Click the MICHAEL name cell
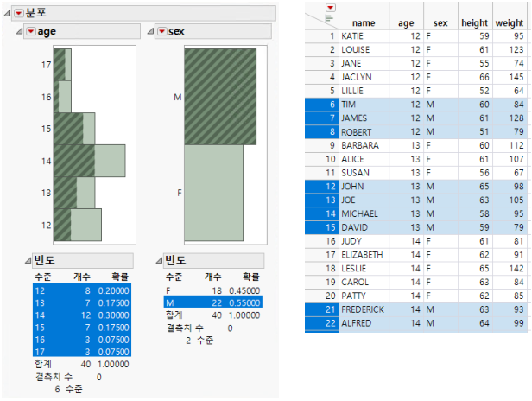The height and width of the screenshot is (401, 532). [364, 213]
